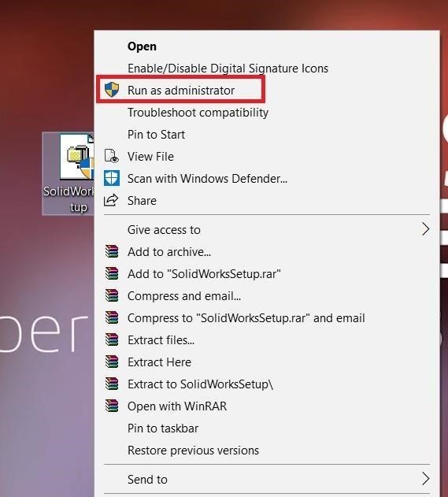
Task: Click WinRAR icon beside Extract Here
Action: click(112, 362)
